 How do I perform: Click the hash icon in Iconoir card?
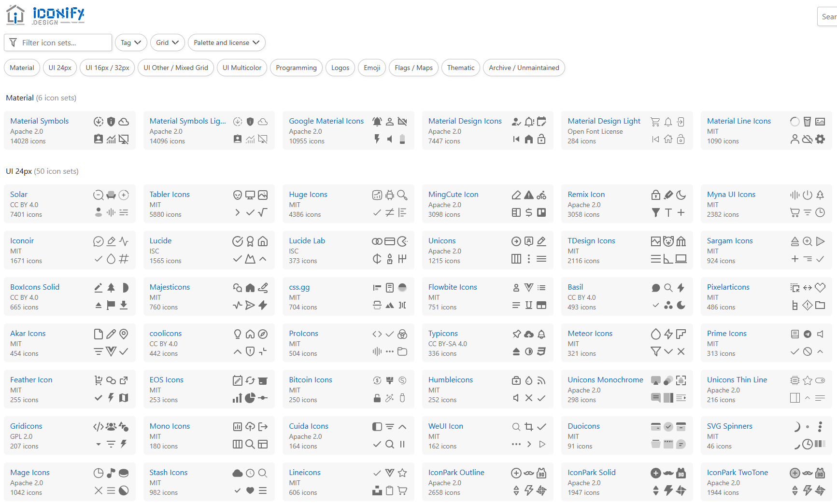(124, 259)
